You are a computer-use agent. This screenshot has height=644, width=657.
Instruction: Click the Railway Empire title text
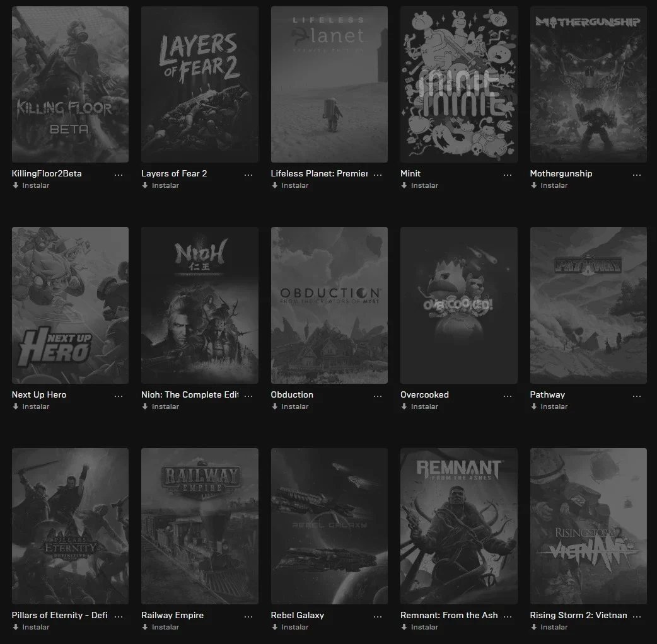[x=172, y=615]
